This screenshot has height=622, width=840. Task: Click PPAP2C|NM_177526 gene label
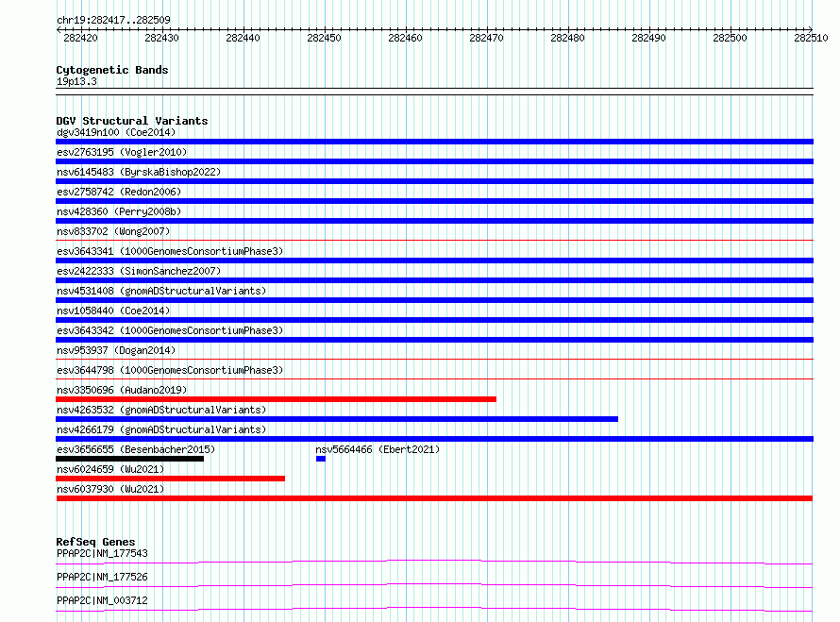[102, 577]
